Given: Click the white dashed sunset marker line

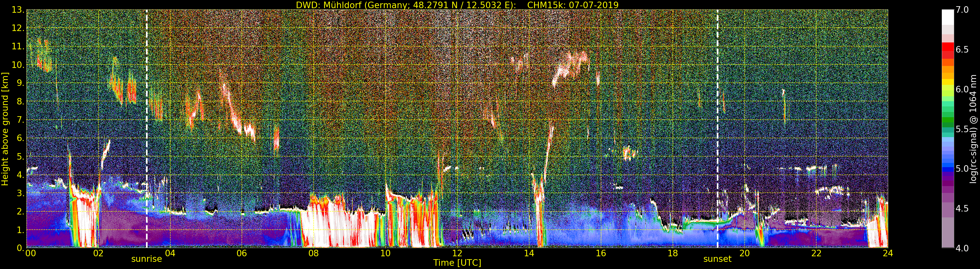Looking at the screenshot, I should point(717,129).
